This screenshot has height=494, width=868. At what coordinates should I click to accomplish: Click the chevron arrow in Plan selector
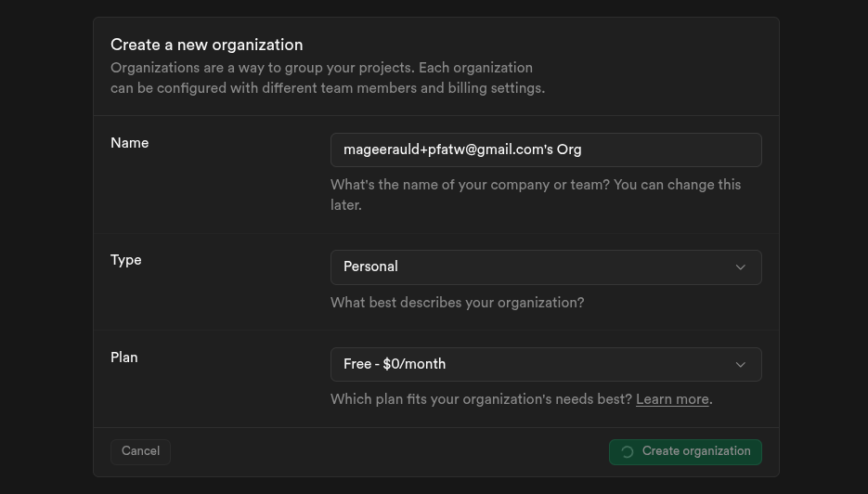click(x=740, y=365)
